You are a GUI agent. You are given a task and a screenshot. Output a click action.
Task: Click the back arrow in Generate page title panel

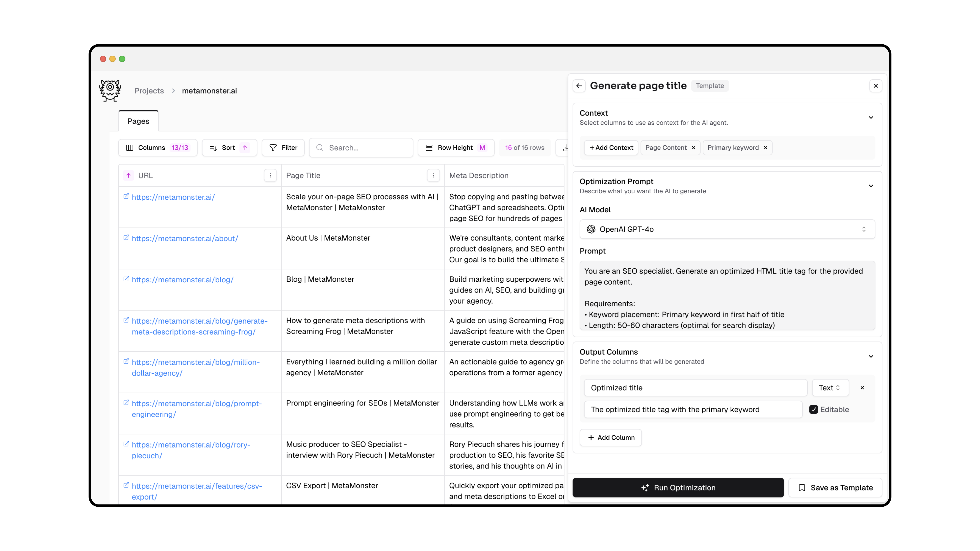(579, 86)
